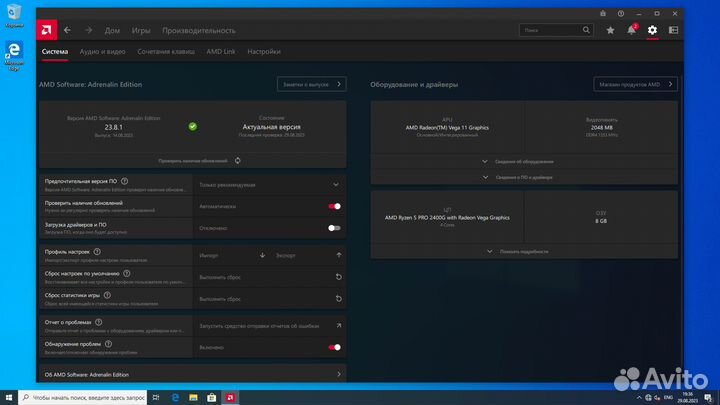Open Recycle Bin desktop icon

14,16
